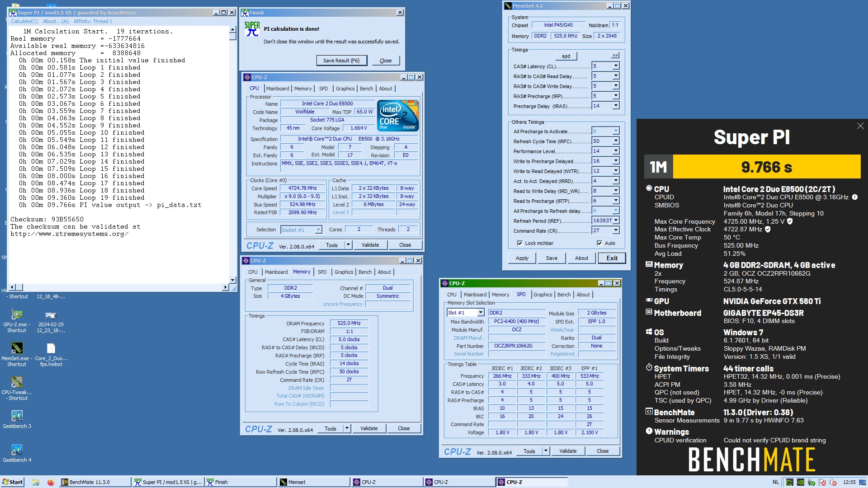Click the muted volume tray icon
Screen dimensions: 868x488
click(833, 482)
